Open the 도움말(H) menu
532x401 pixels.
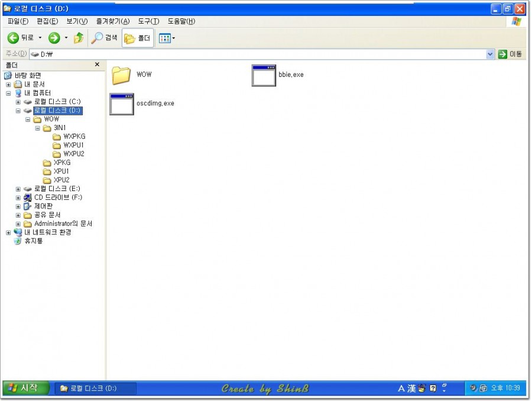181,21
